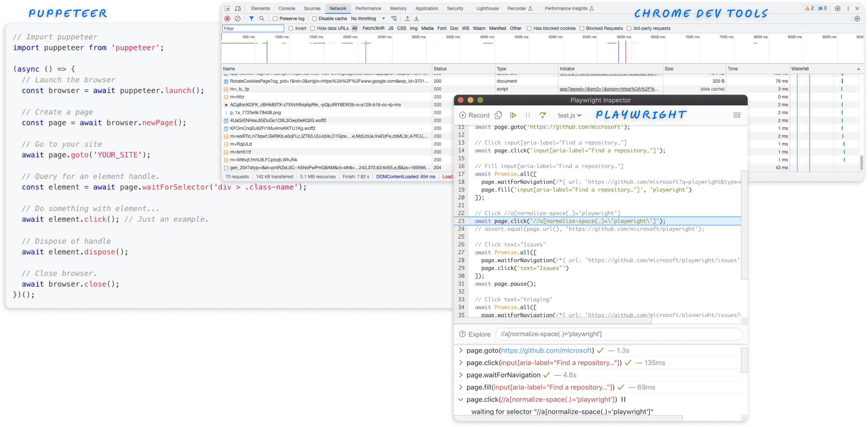The width and height of the screenshot is (868, 427).
Task: Click the clear network log icon
Action: point(238,19)
